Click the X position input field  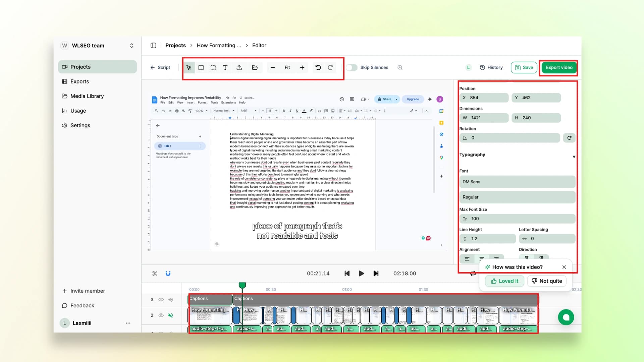(484, 98)
